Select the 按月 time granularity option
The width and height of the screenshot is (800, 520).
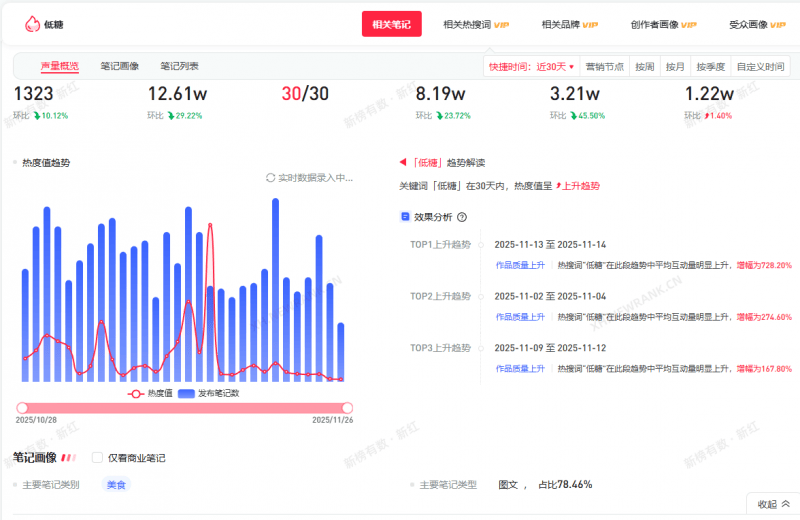tap(675, 67)
